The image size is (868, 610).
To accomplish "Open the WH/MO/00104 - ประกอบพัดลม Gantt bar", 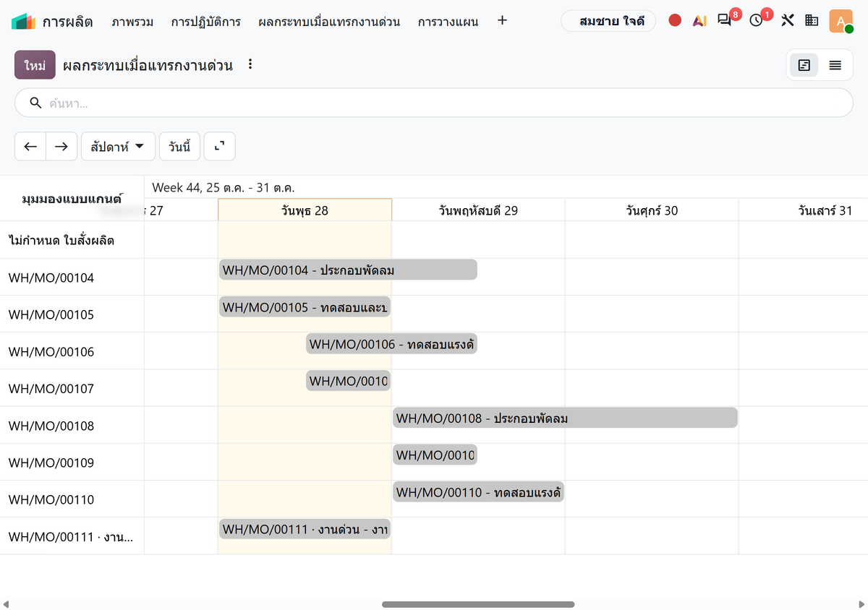I will [x=348, y=270].
